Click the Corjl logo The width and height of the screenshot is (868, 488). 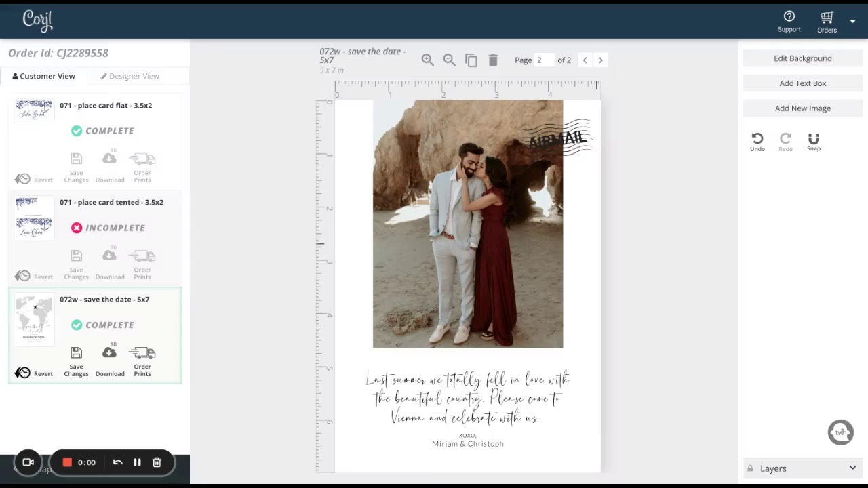37,20
